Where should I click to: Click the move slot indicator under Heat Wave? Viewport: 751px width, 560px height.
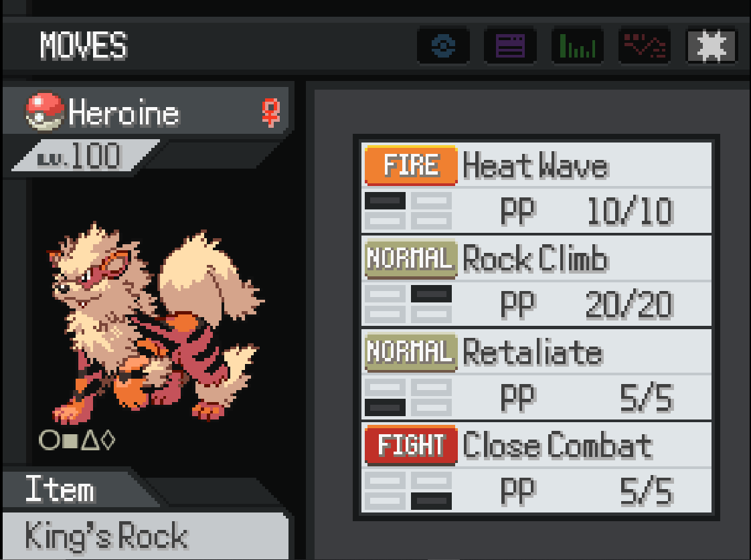coord(408,211)
